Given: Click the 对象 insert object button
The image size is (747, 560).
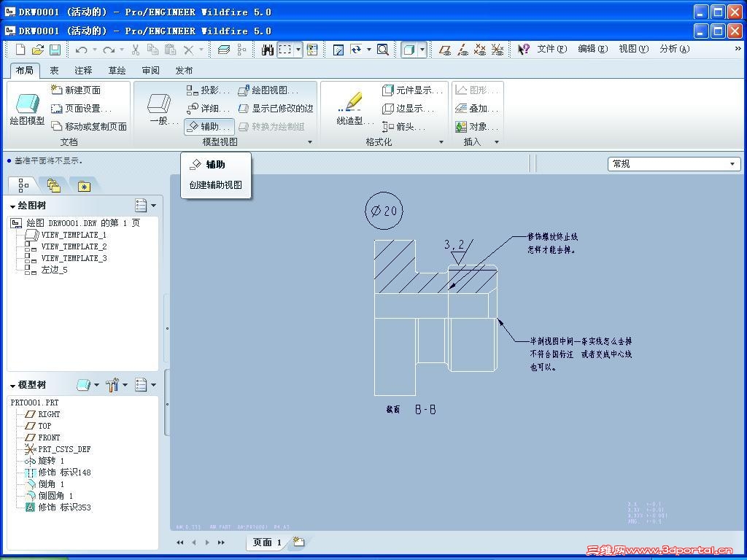Looking at the screenshot, I should pyautogui.click(x=476, y=127).
